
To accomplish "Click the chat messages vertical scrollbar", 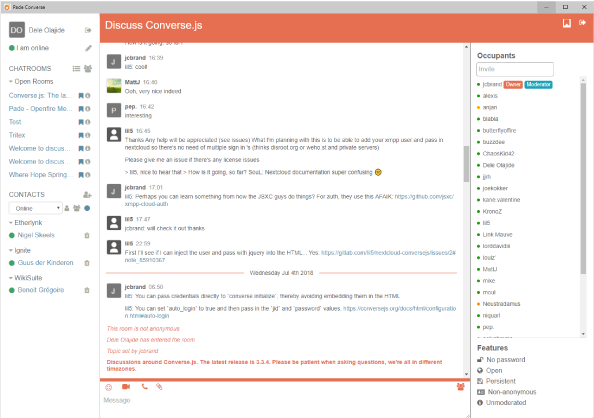I will click(466, 164).
